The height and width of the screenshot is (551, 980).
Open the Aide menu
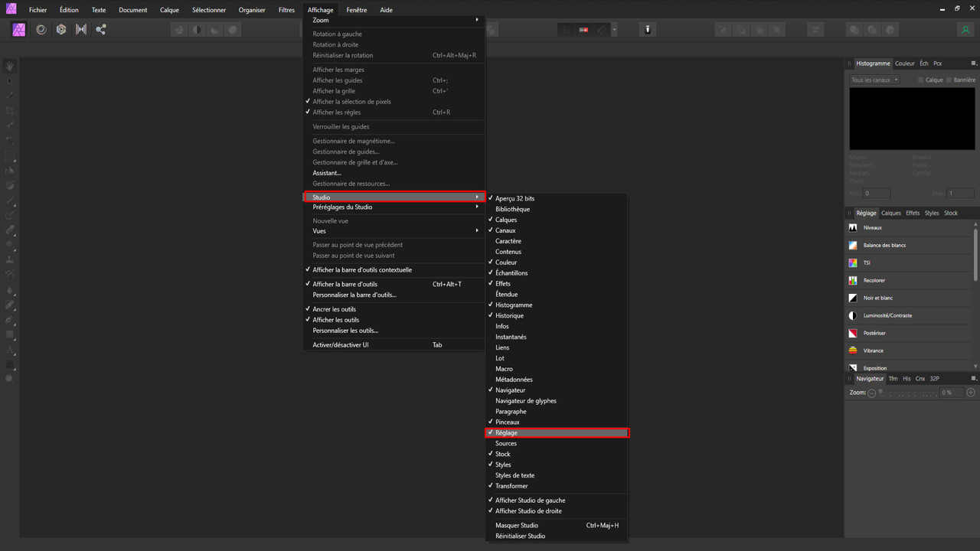click(387, 10)
